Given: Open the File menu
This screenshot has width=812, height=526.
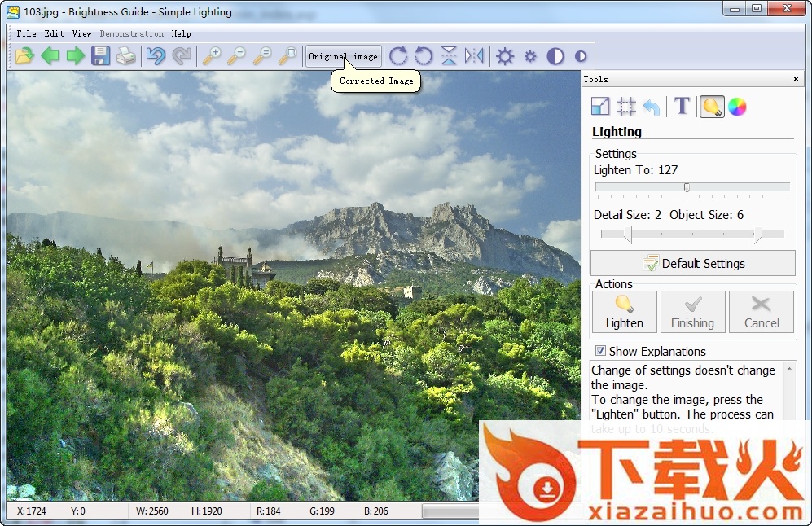Looking at the screenshot, I should [x=26, y=33].
